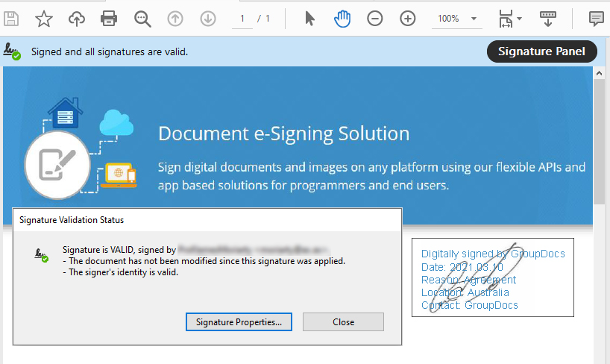This screenshot has width=610, height=364.
Task: Go to next page arrow
Action: pos(208,19)
